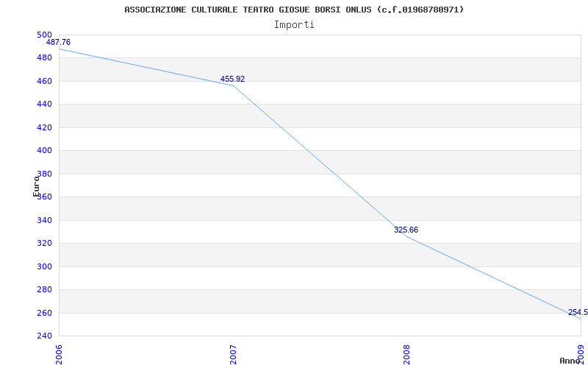
Task: Click the 2008 x-axis year label
Action: [x=406, y=355]
